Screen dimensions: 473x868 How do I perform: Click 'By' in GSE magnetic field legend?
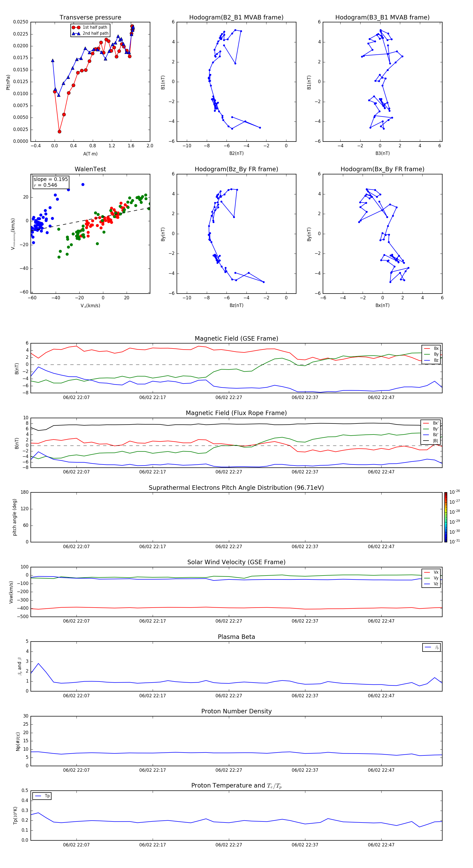(x=431, y=354)
